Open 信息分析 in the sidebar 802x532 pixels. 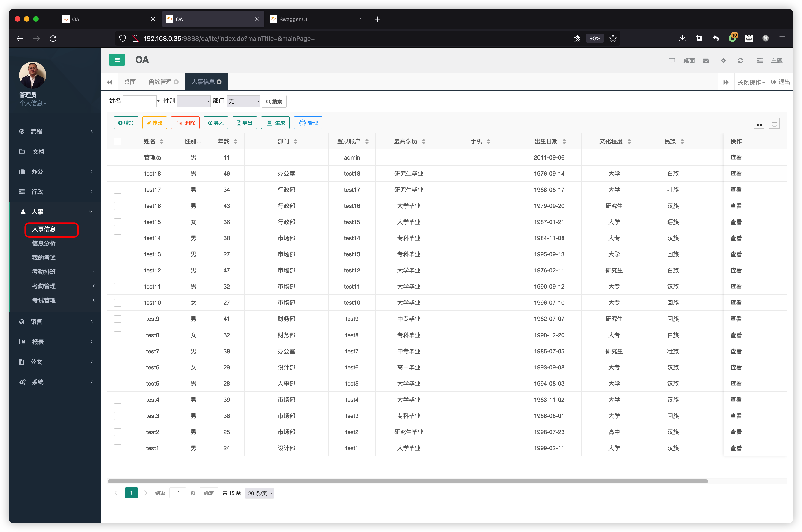[x=44, y=243]
